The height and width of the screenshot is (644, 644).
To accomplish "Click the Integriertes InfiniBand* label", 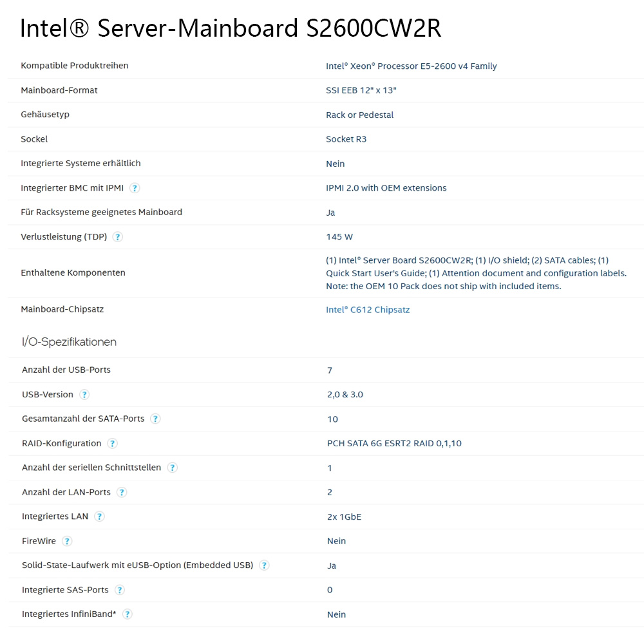I will [x=69, y=614].
